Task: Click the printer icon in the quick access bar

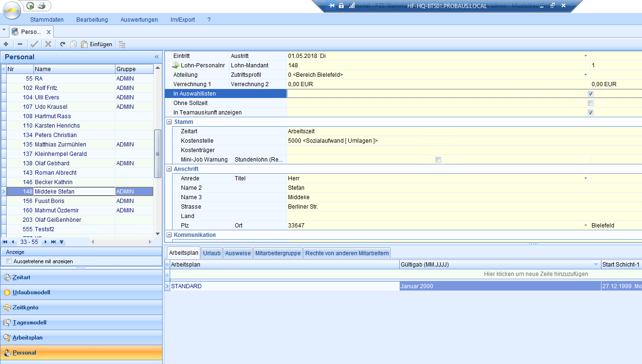Action: pyautogui.click(x=41, y=6)
